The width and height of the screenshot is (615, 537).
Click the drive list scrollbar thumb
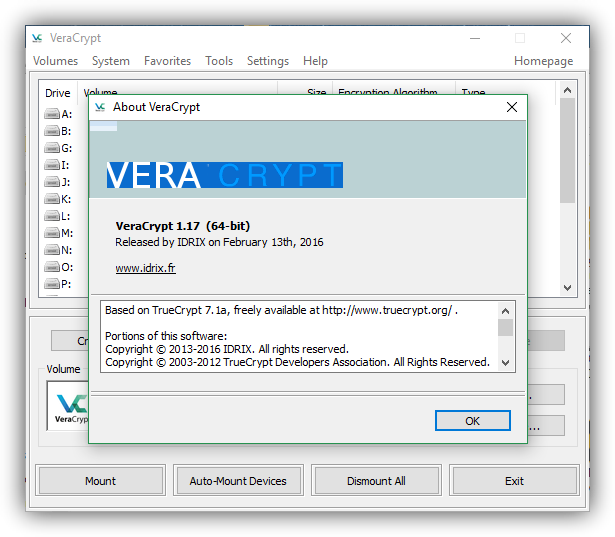pyautogui.click(x=567, y=150)
